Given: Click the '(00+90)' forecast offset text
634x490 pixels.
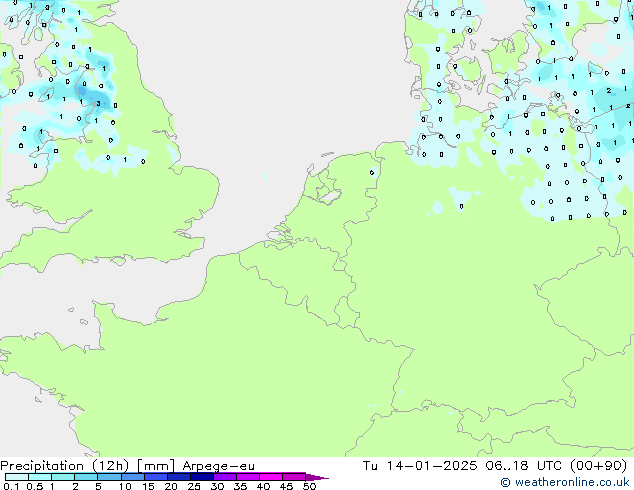Looking at the screenshot, I should click(598, 465).
